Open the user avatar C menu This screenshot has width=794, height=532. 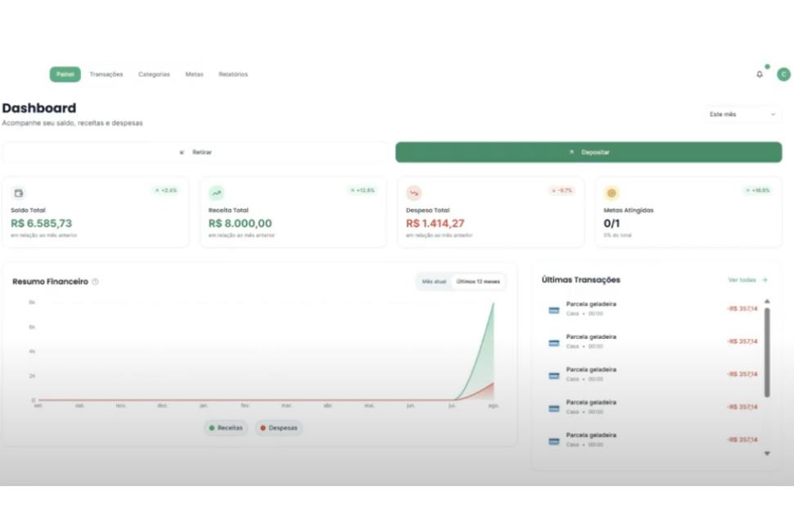(x=783, y=74)
